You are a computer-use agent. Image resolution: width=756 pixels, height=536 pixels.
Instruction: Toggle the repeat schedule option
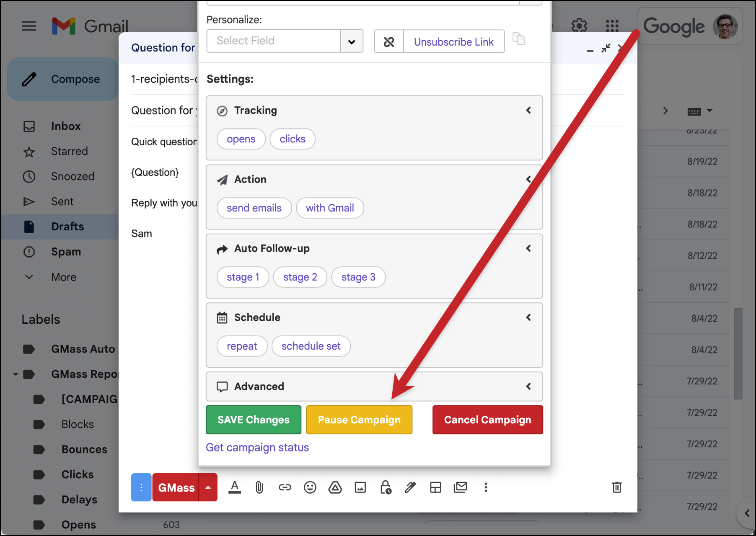tap(242, 346)
